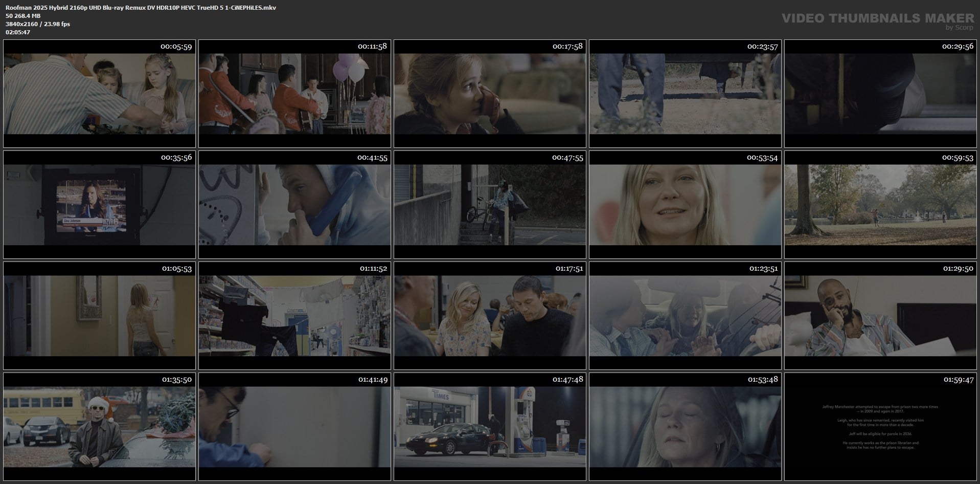Select the bicycle scene thumbnail at 00:47:55
This screenshot has height=484, width=980.
pyautogui.click(x=490, y=205)
